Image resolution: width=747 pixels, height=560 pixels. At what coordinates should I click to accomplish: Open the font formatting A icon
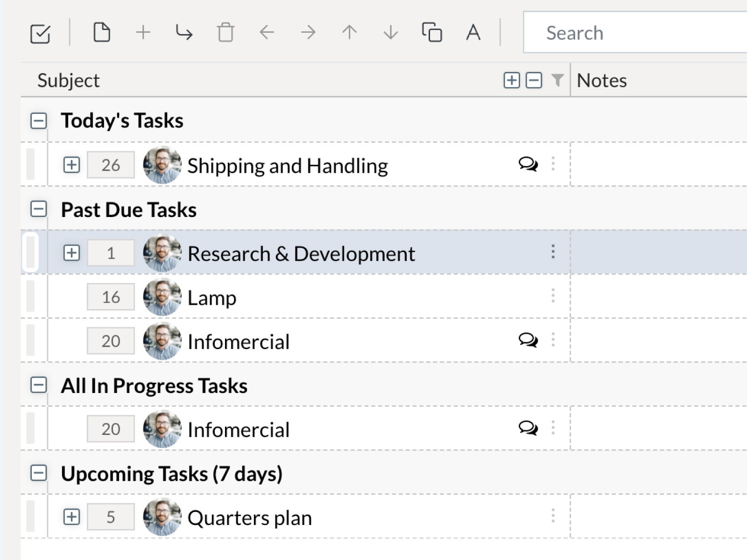(x=473, y=33)
